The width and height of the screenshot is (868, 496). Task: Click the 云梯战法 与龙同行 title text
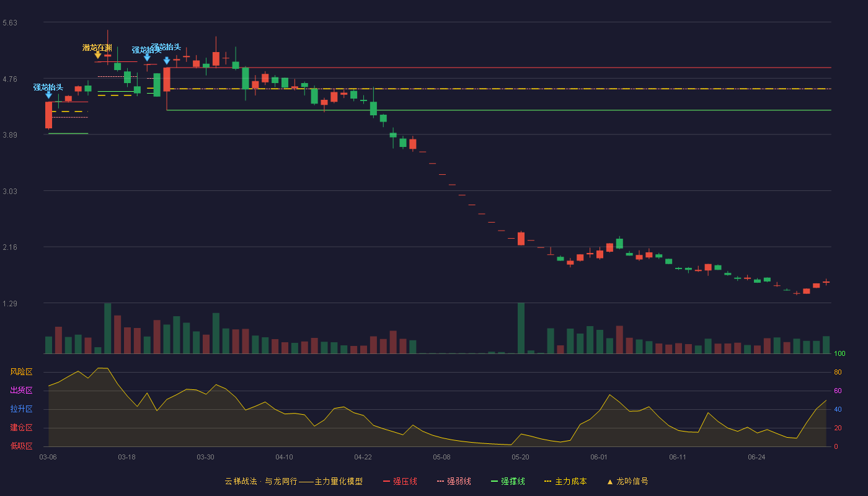click(x=261, y=482)
